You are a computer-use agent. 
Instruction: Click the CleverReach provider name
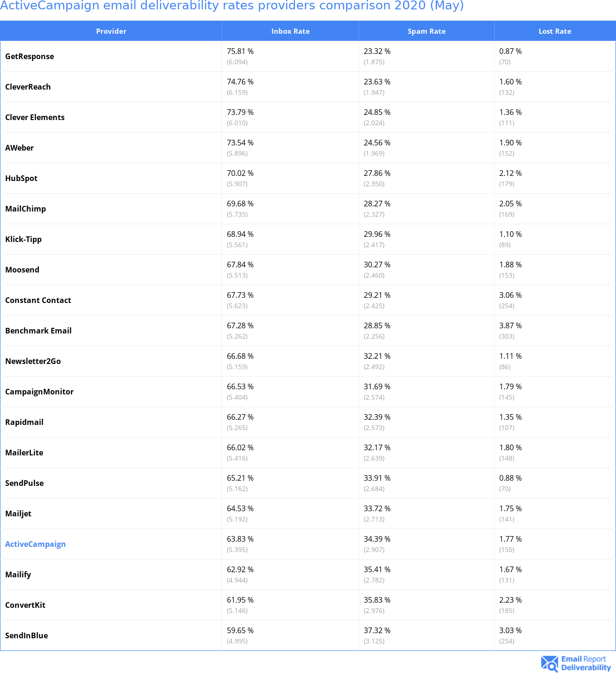28,87
